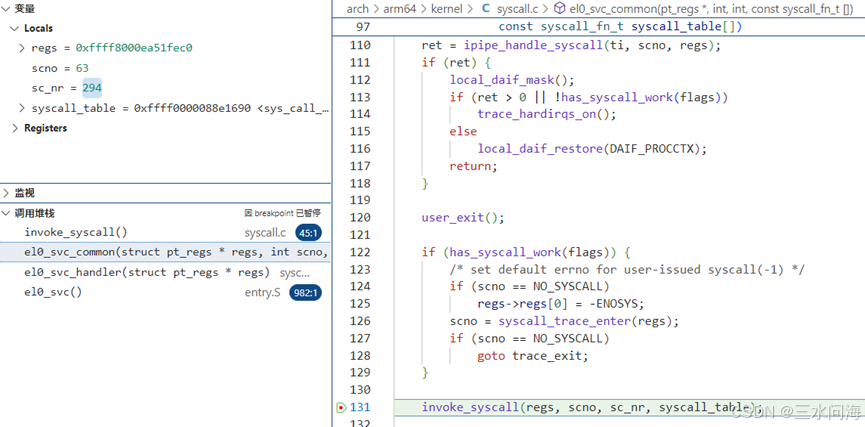
Task: Select the el0_svc() stack frame
Action: 165,292
